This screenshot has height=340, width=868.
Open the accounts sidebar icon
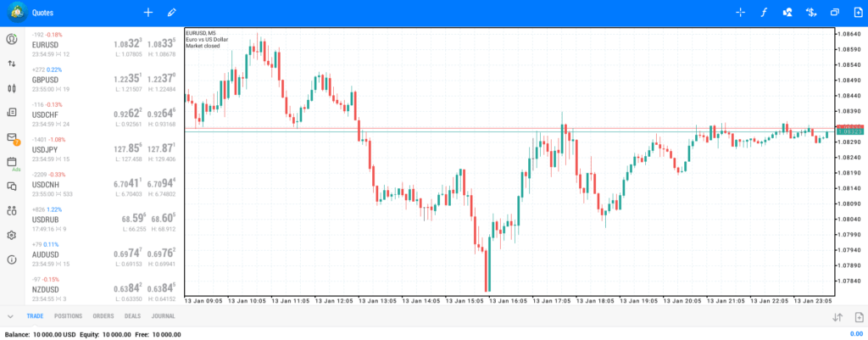pos(12,39)
